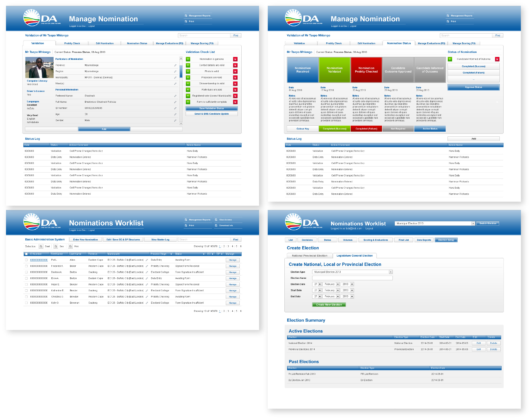This screenshot has height=420, width=532.
Task: Sort the worklist by the Status column arrow
Action: click(204, 254)
